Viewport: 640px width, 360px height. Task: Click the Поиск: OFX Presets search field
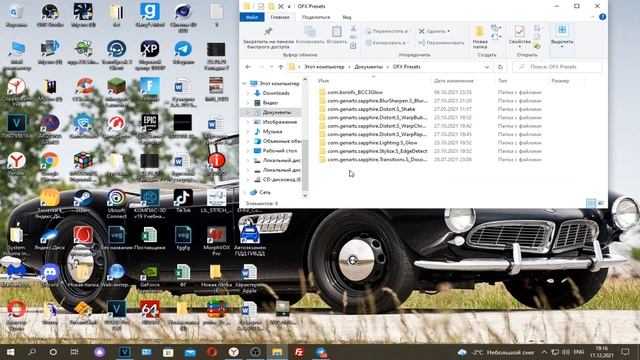pos(557,67)
